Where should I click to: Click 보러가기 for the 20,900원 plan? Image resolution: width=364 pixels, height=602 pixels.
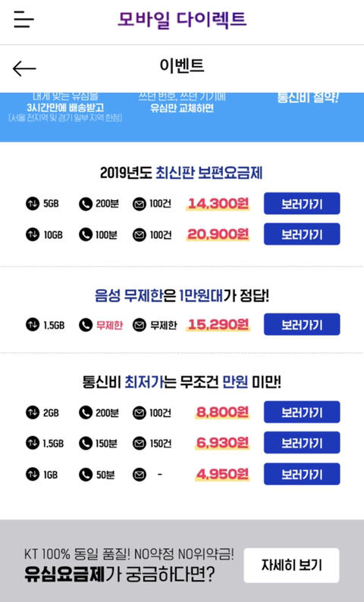click(x=302, y=234)
